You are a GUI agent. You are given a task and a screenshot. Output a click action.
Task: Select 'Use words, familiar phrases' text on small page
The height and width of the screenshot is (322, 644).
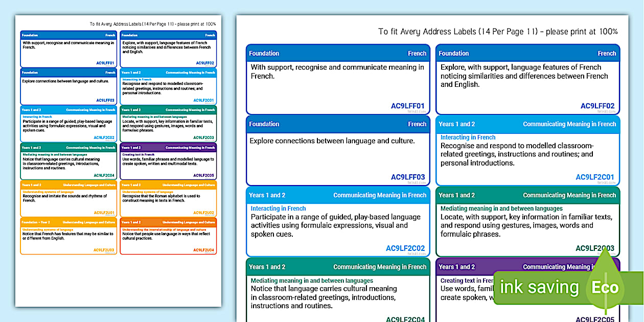(x=168, y=161)
